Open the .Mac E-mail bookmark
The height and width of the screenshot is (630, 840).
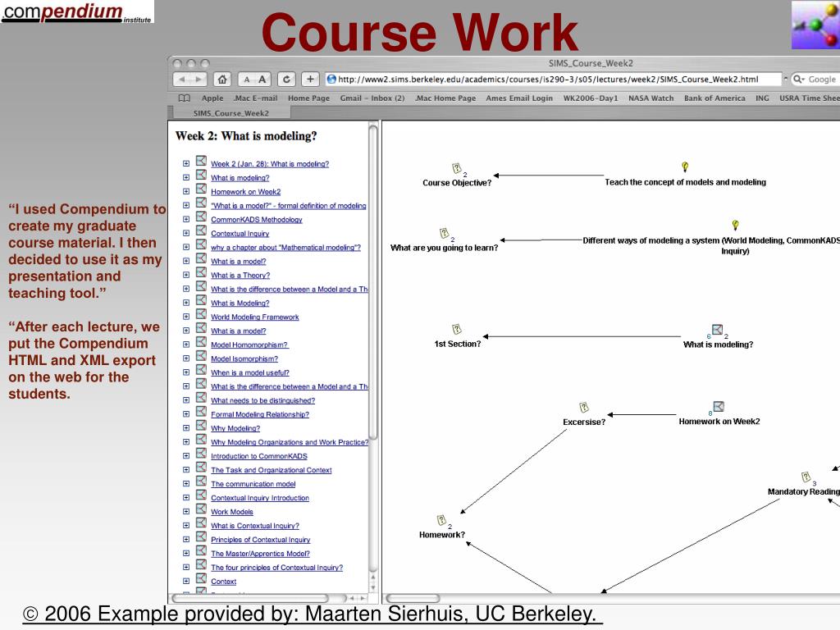[256, 98]
